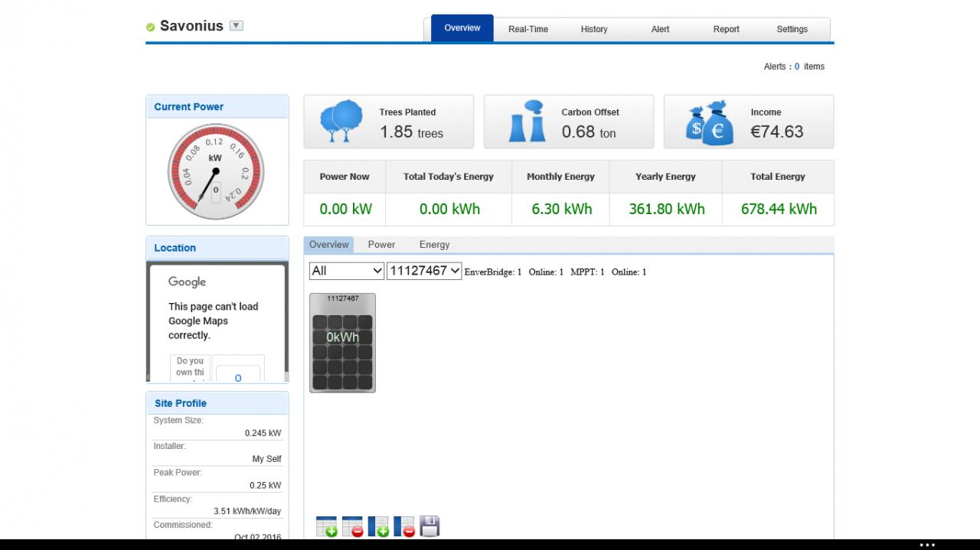Click the 11127467 solar panel thumbnail

[342, 343]
